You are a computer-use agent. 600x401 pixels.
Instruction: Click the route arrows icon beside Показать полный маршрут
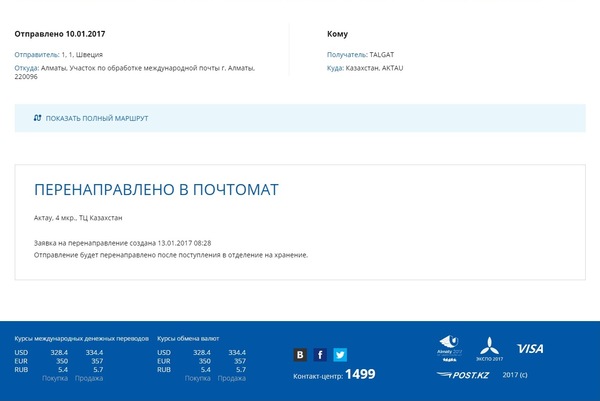[x=37, y=118]
